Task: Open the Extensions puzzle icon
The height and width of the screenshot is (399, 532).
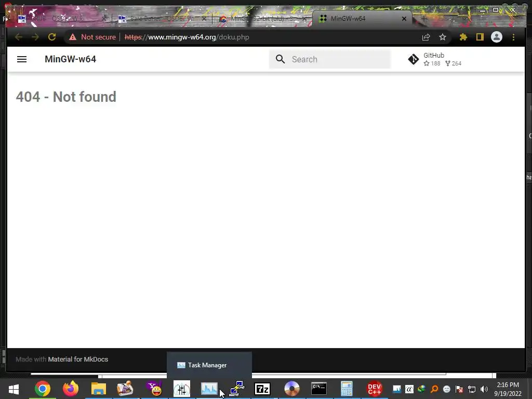Action: [463, 37]
